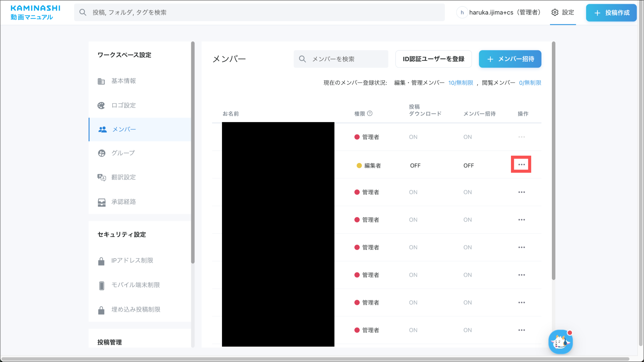Click the phone icon for モバイル端末制限

102,285
